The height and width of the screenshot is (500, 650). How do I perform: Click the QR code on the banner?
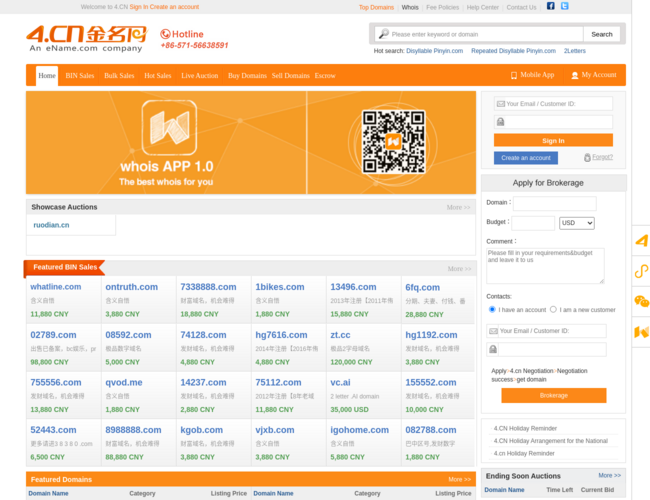tap(394, 142)
